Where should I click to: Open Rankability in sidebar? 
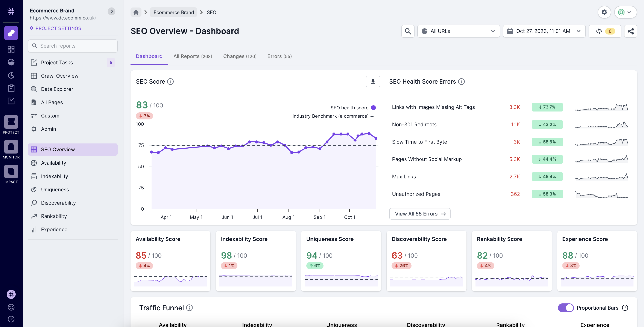tap(73, 216)
